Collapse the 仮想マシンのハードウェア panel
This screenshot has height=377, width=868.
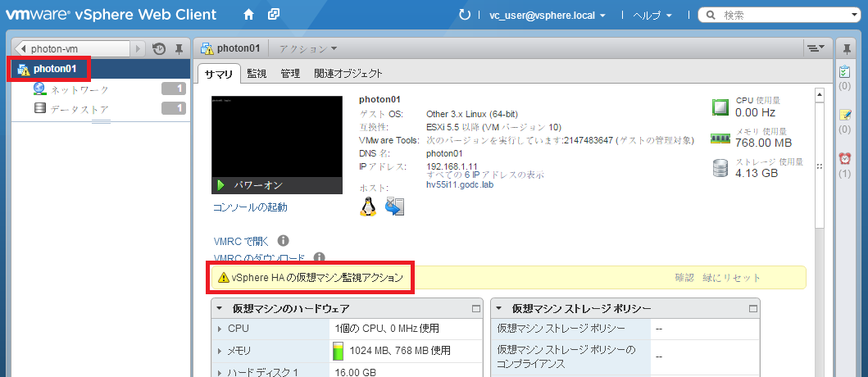tap(219, 308)
